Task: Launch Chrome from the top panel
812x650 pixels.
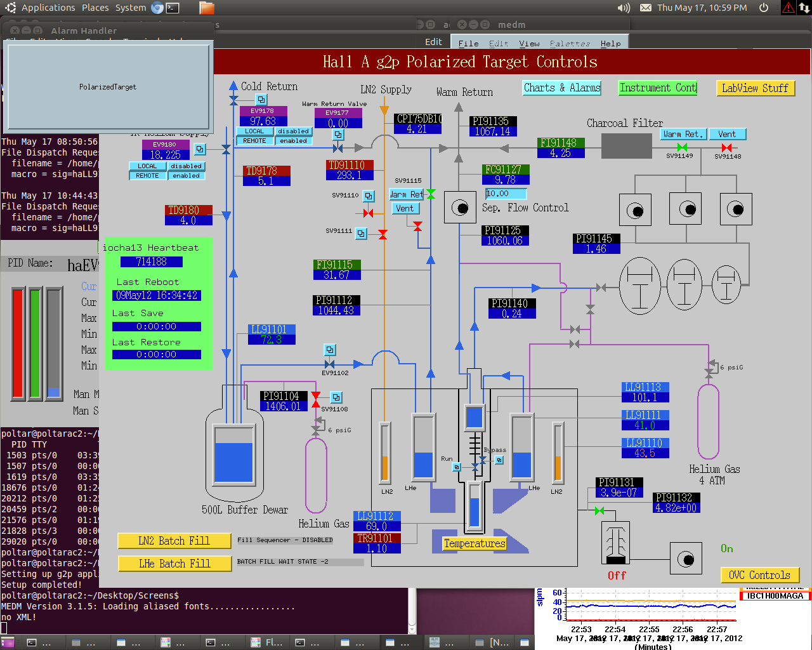Action: click(x=157, y=8)
